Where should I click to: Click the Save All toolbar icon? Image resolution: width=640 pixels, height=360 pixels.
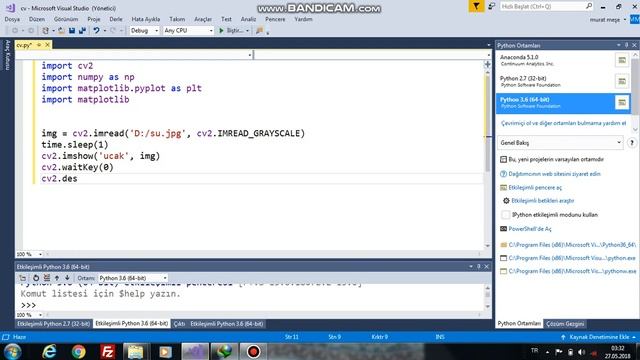click(x=82, y=31)
